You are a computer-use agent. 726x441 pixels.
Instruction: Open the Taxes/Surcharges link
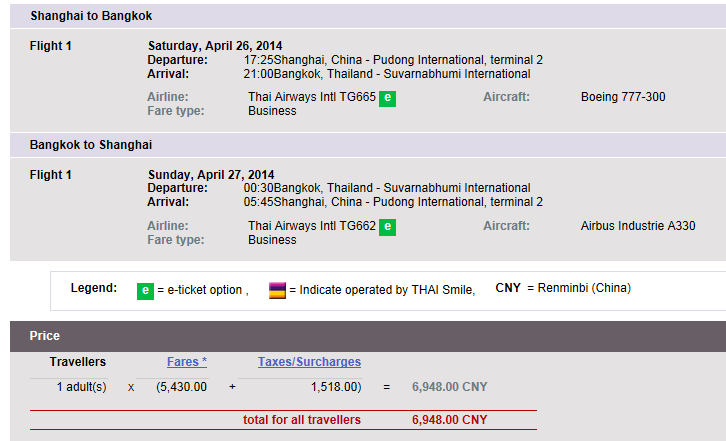(x=309, y=362)
